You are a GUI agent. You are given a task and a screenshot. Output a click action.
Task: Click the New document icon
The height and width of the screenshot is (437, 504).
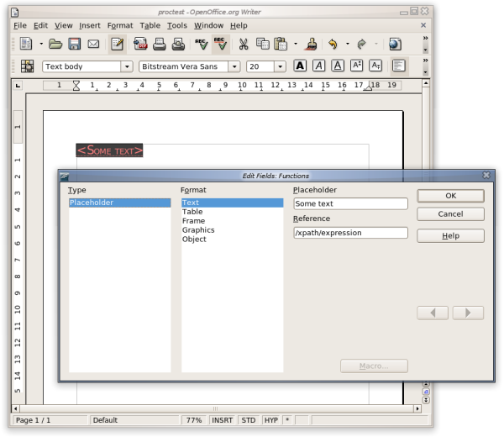26,44
